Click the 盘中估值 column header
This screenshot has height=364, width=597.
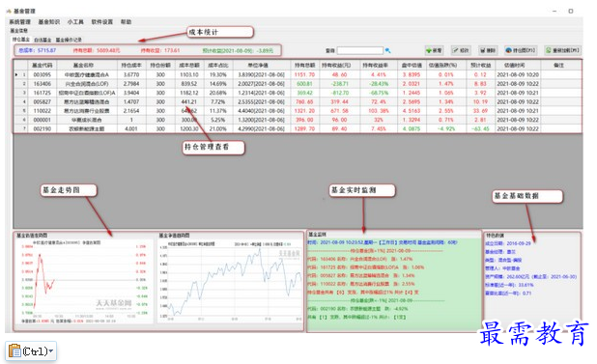(412, 66)
